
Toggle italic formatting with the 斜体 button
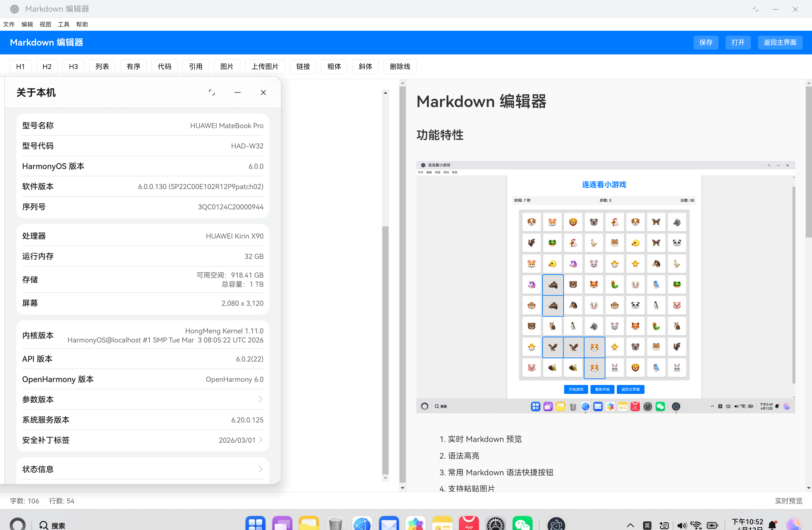365,67
